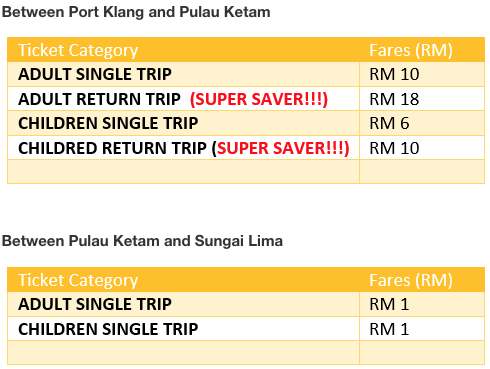Screen dimensions: 490x369
Task: Click the RM 10 fare for adult single trip
Action: click(x=394, y=74)
